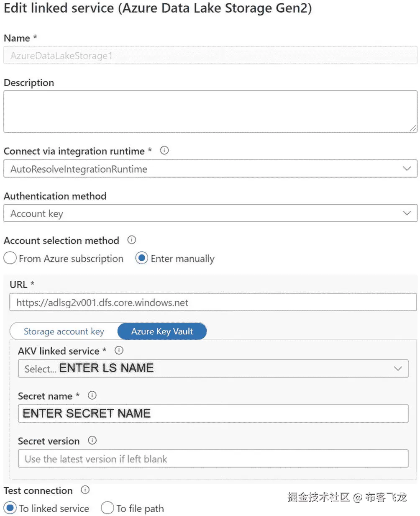Select From Azure subscription radio button
This screenshot has height=516, width=420.
tap(10, 258)
